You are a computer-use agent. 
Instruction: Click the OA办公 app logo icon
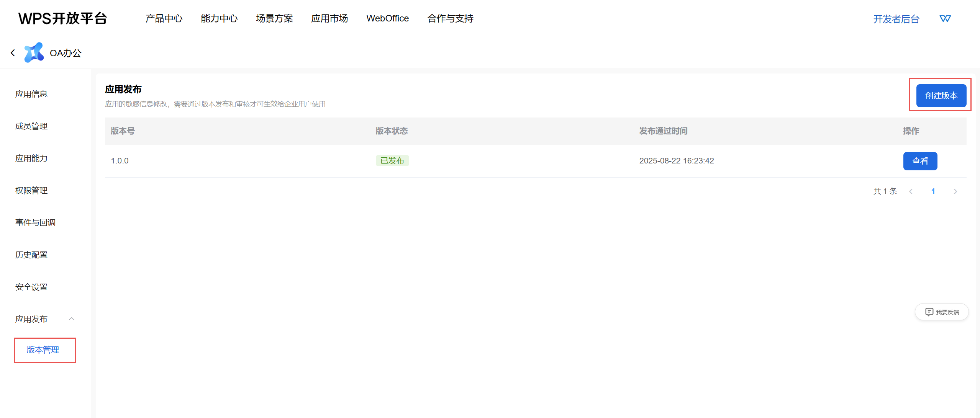point(34,53)
